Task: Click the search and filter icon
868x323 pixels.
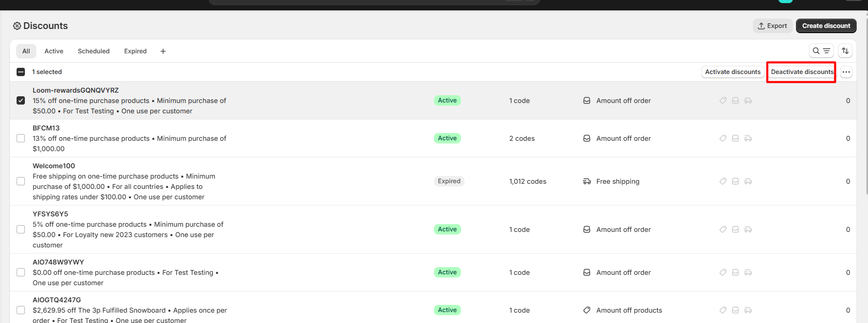Action: click(x=821, y=51)
